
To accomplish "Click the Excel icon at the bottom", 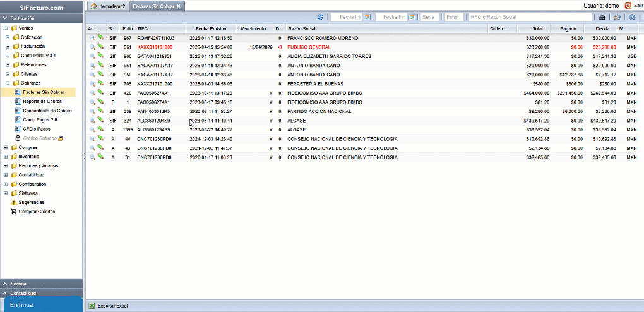I will pyautogui.click(x=92, y=306).
